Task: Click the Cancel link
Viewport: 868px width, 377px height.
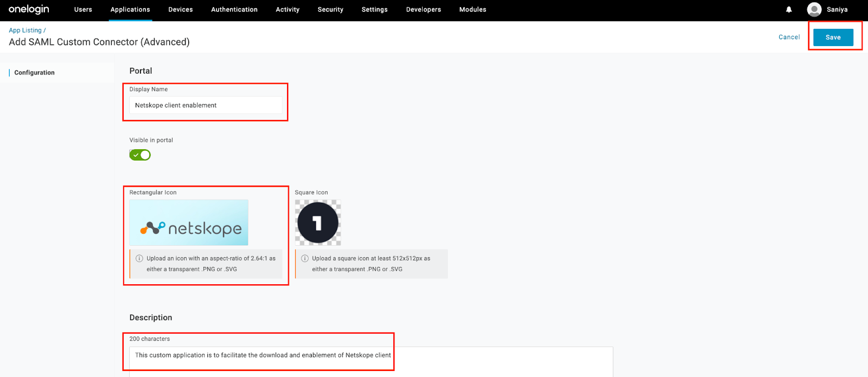Action: tap(789, 37)
